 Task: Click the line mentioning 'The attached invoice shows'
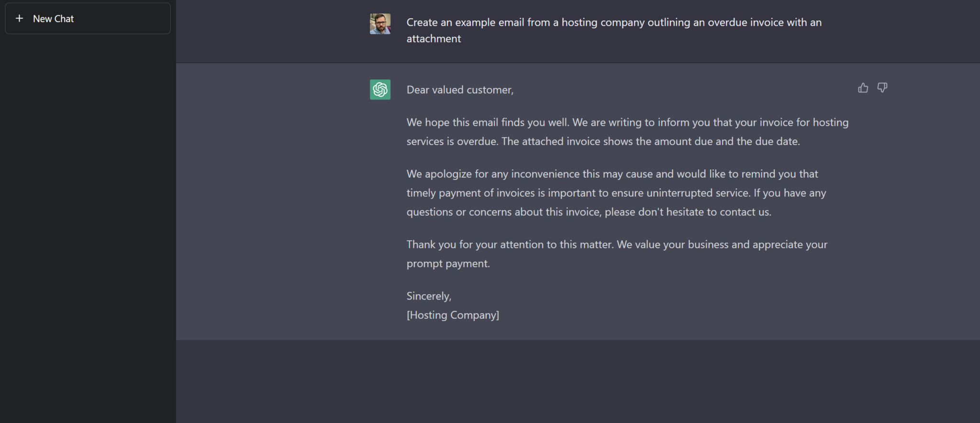603,142
